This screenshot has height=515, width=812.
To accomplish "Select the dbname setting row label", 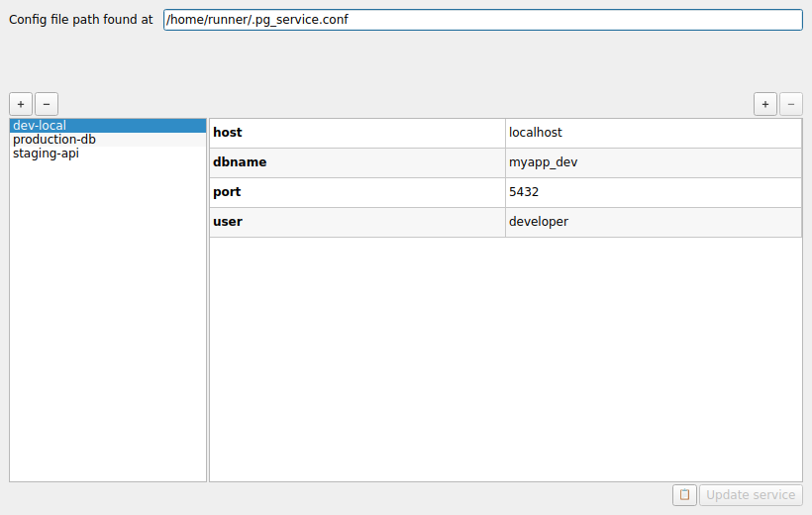I will (x=356, y=162).
